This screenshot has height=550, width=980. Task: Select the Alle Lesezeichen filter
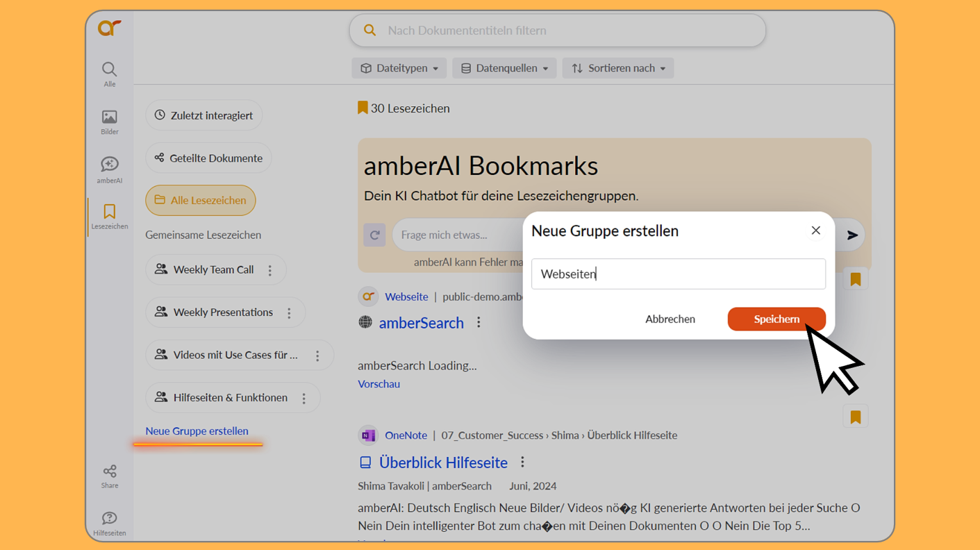coord(201,200)
